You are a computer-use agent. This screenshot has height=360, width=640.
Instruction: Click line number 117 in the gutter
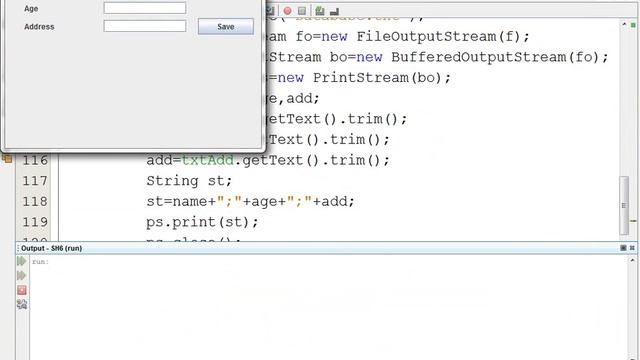[35, 181]
